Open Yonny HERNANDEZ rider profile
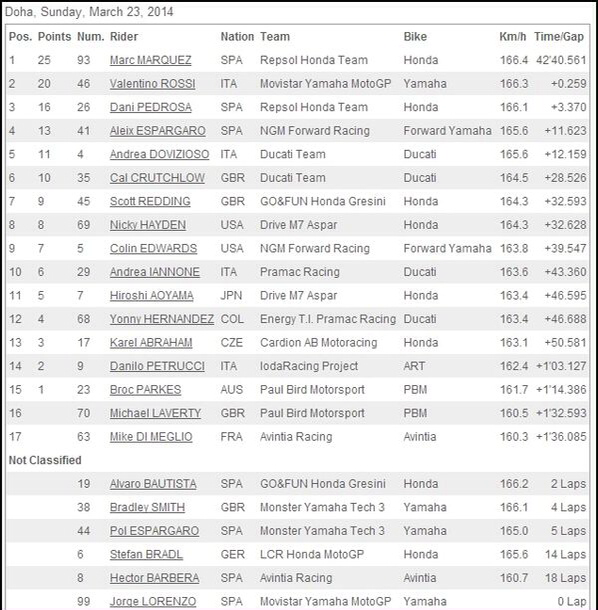598x610 pixels. [x=162, y=319]
